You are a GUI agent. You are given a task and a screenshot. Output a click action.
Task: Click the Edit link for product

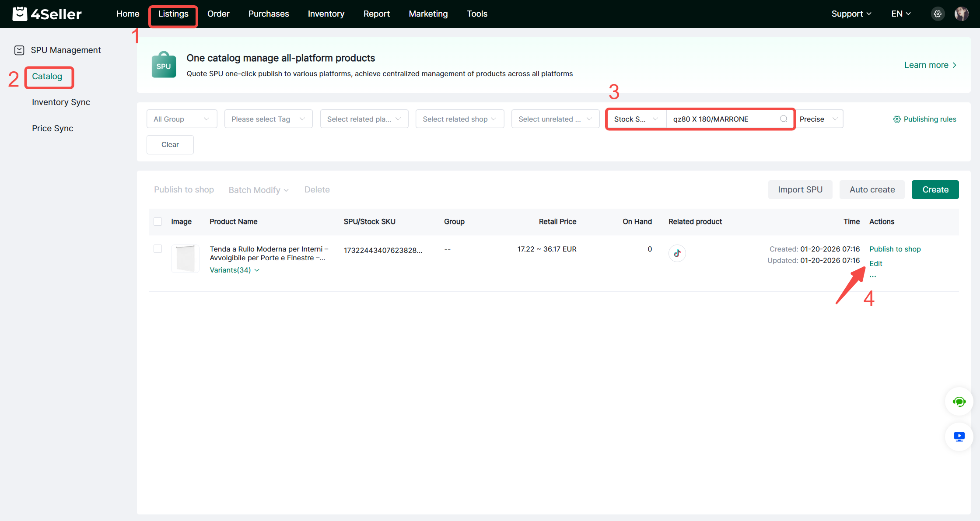pyautogui.click(x=875, y=263)
